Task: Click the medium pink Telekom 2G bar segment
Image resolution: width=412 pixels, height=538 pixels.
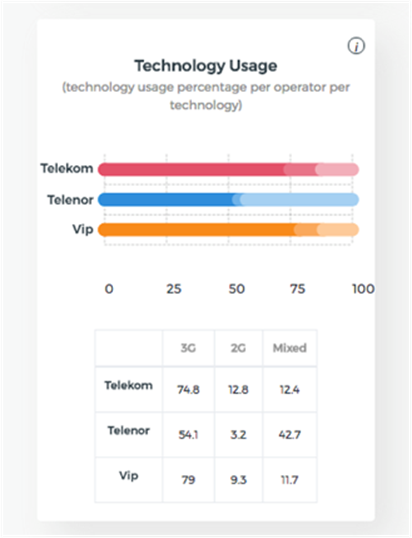Action: pyautogui.click(x=303, y=169)
